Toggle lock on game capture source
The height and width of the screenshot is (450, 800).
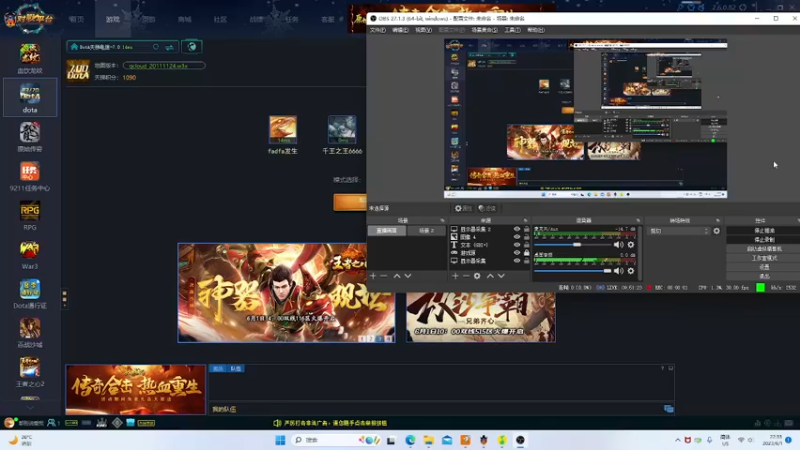pos(527,253)
